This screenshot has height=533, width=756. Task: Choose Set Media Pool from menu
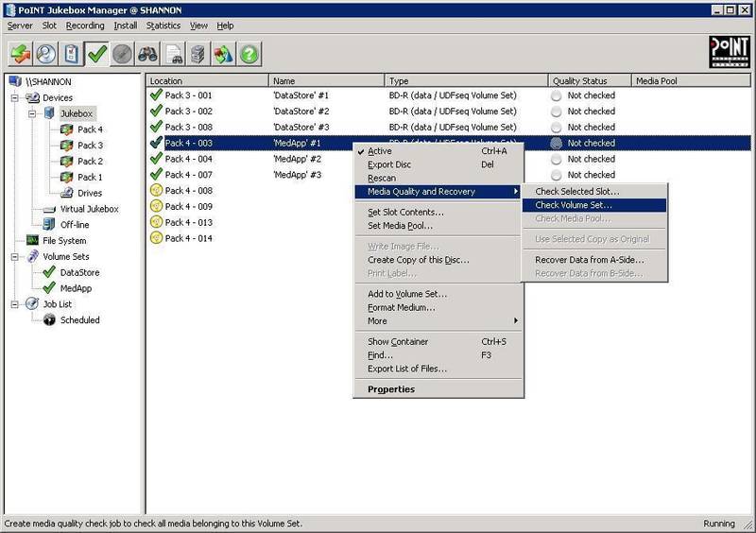click(438, 226)
